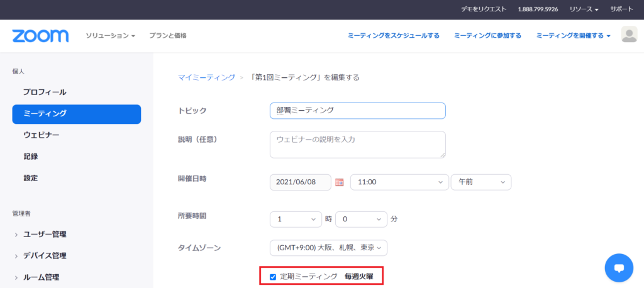Open the 11:00 start time dropdown
This screenshot has height=288, width=644.
pos(399,182)
